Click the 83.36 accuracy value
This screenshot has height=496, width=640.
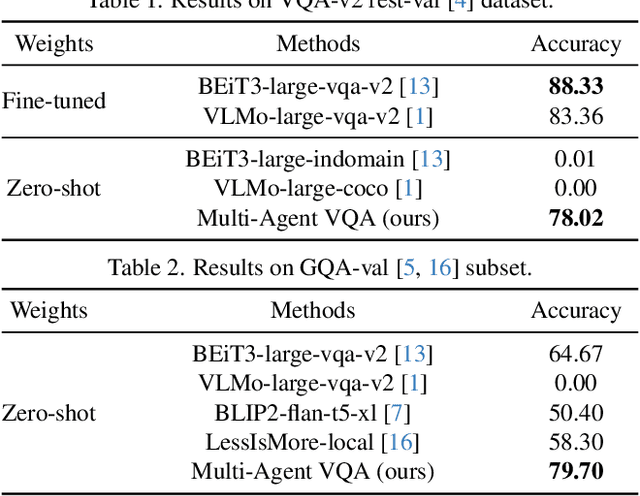coord(575,116)
